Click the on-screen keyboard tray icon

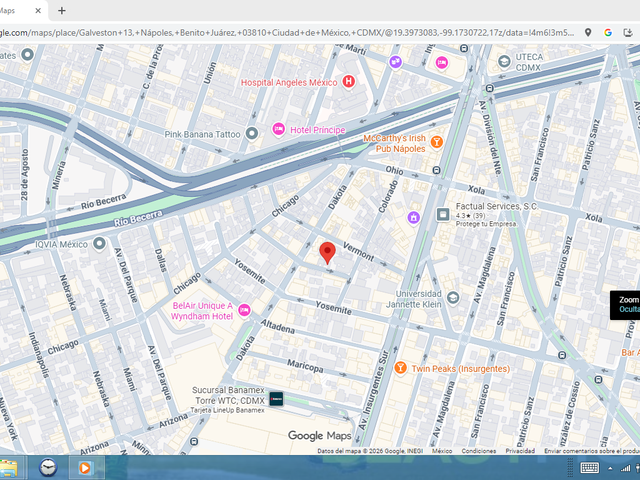pos(589,468)
